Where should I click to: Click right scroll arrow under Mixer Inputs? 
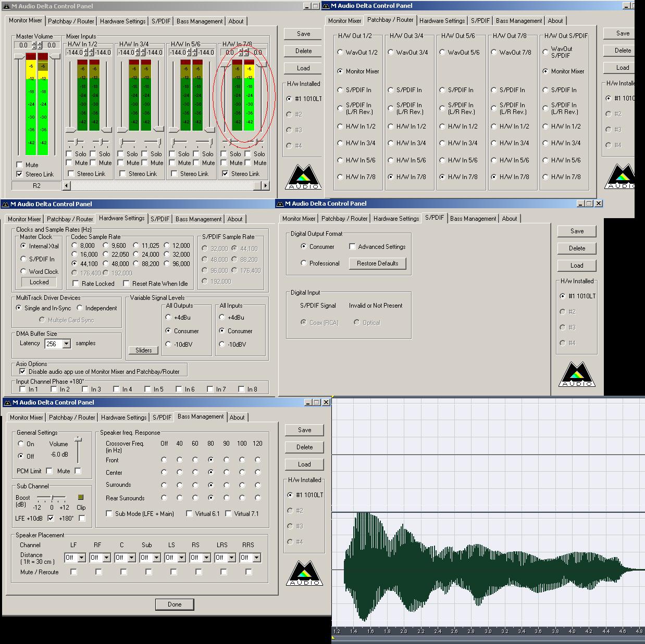pyautogui.click(x=265, y=185)
